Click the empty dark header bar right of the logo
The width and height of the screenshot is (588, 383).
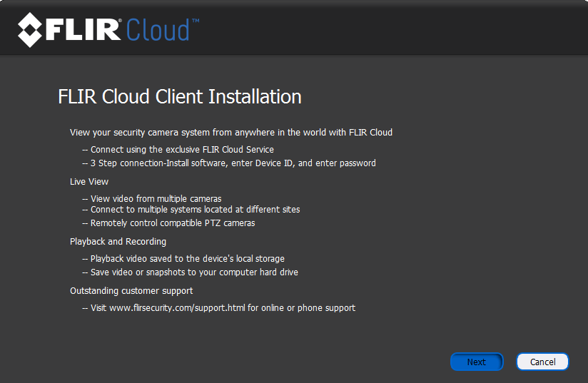coord(392,29)
